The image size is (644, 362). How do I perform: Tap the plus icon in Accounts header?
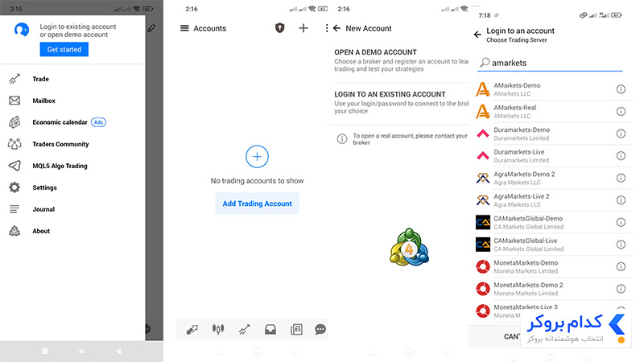coord(303,28)
